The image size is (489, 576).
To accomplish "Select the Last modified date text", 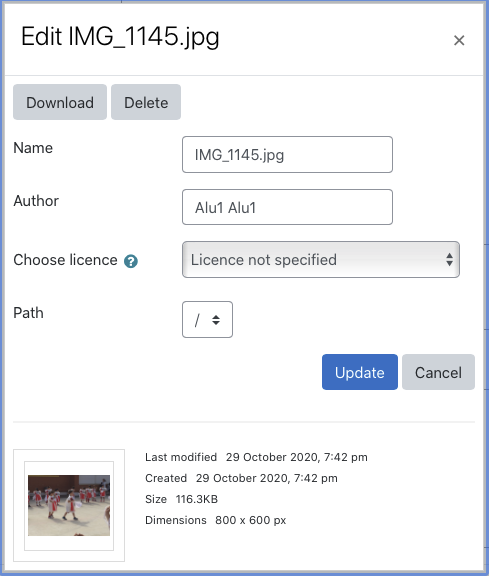I will pyautogui.click(x=296, y=457).
